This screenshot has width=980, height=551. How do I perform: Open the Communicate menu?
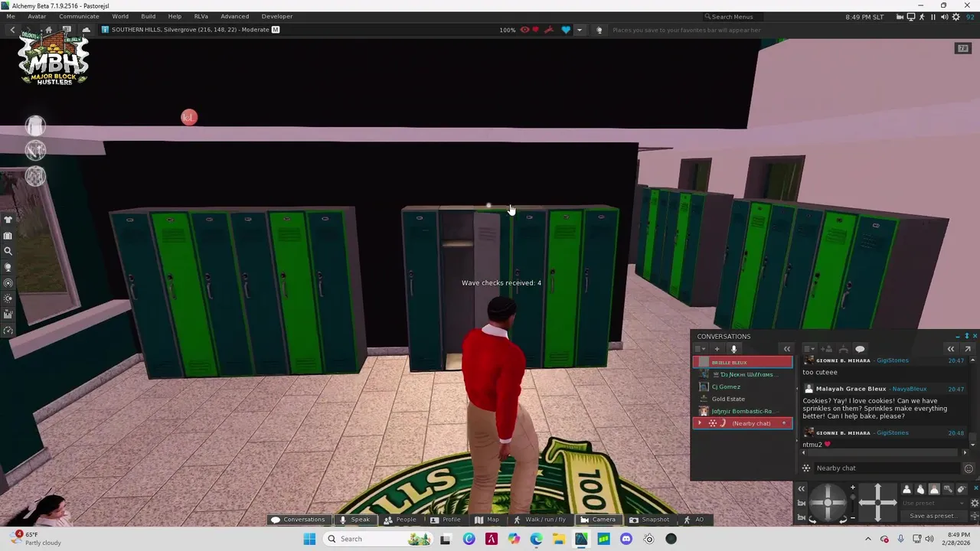pyautogui.click(x=79, y=16)
